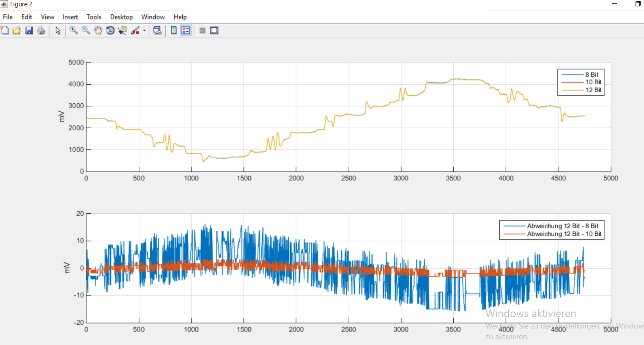Click the Hide Plot Tools icon

(203, 30)
